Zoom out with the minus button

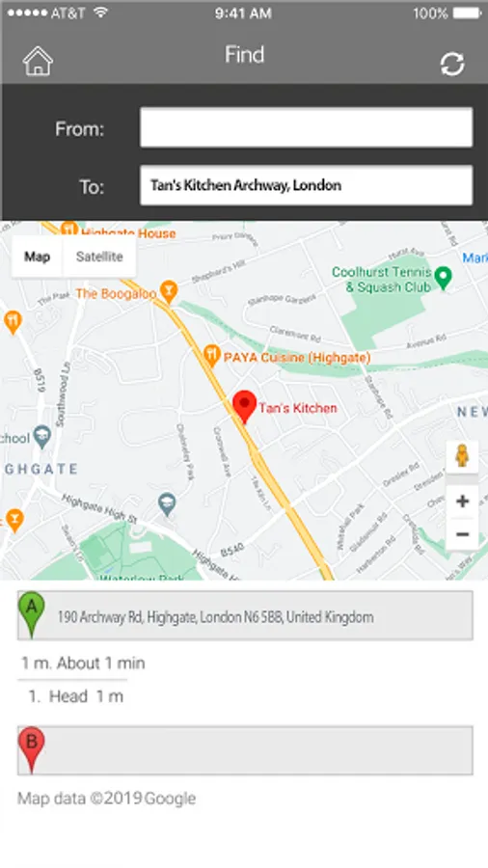(462, 534)
